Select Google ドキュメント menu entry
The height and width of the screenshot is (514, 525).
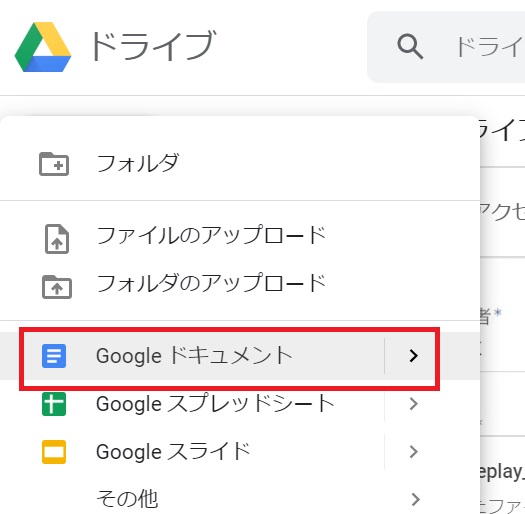point(192,356)
